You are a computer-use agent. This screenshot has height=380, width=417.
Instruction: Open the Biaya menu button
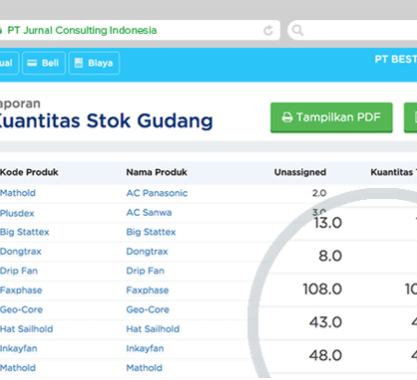[94, 63]
